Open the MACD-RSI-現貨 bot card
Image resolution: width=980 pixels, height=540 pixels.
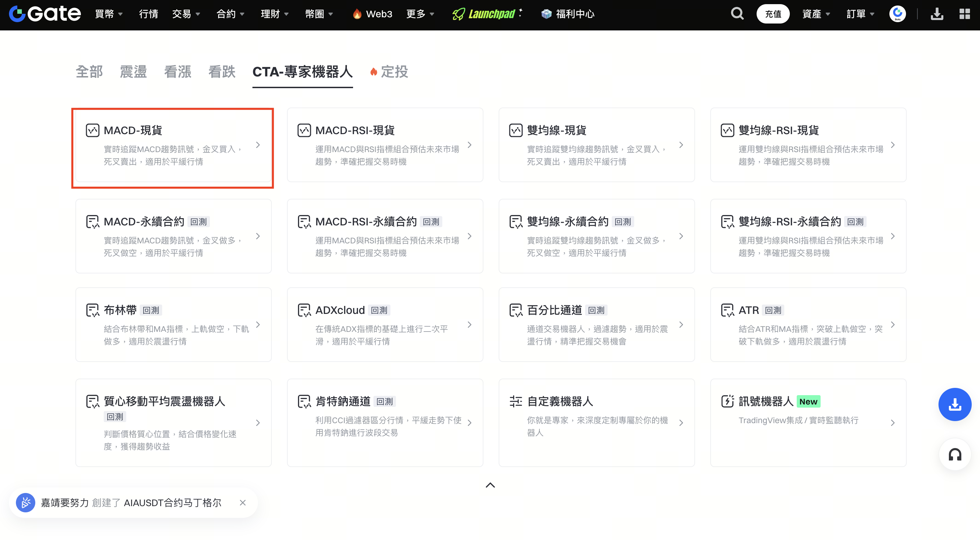pyautogui.click(x=385, y=145)
